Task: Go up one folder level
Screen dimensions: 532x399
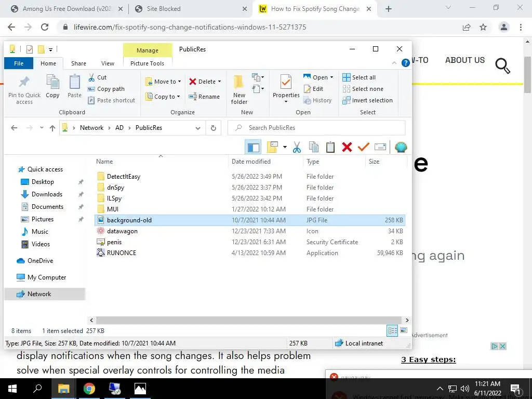Action: (52, 128)
